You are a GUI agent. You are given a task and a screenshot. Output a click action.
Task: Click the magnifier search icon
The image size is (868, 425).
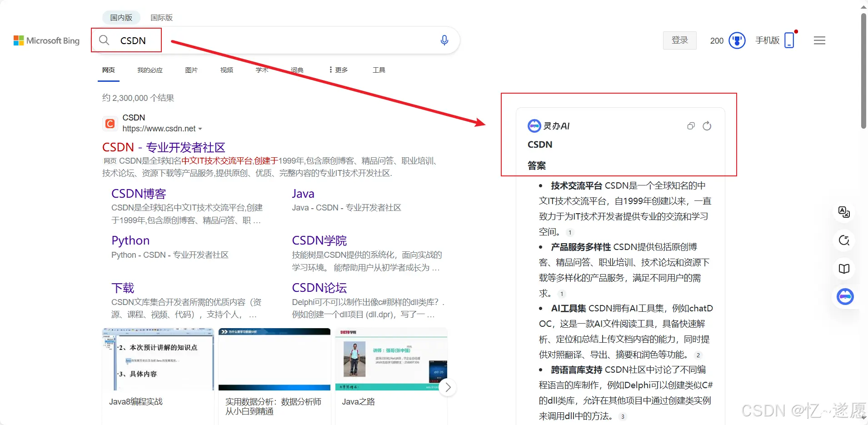click(104, 40)
